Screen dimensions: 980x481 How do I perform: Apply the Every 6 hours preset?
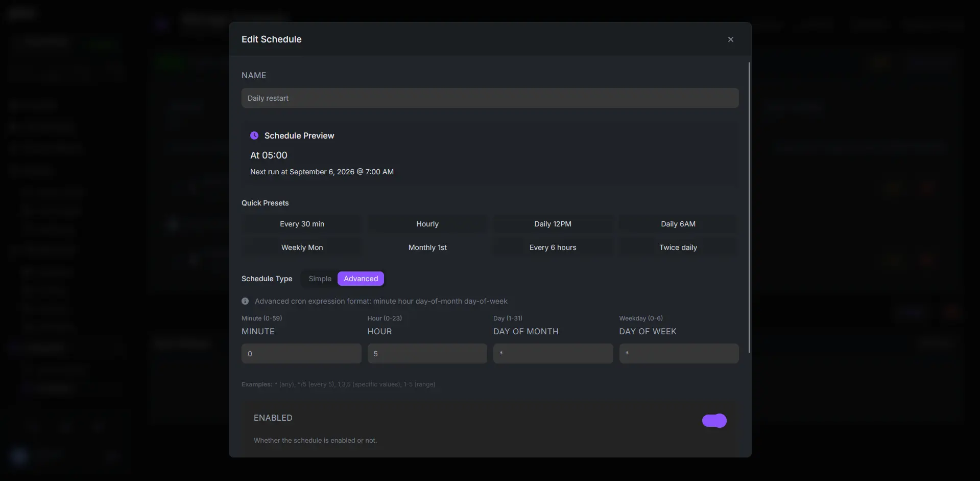553,247
